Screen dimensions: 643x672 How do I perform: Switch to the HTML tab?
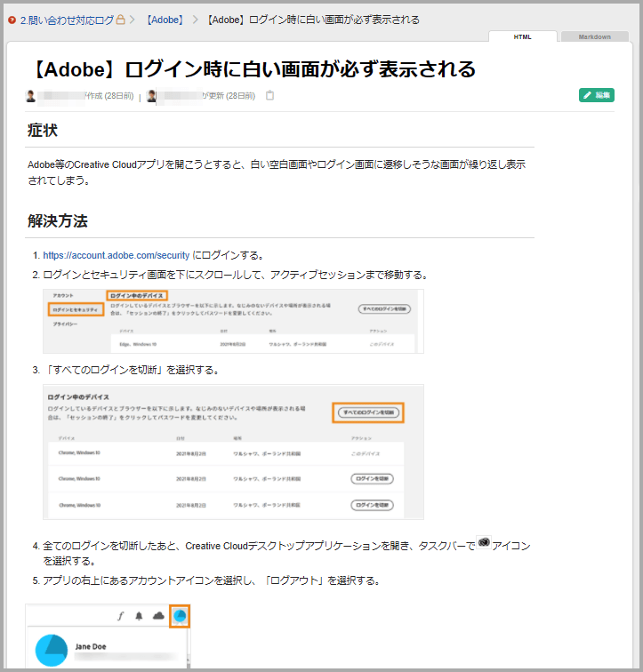coord(523,36)
